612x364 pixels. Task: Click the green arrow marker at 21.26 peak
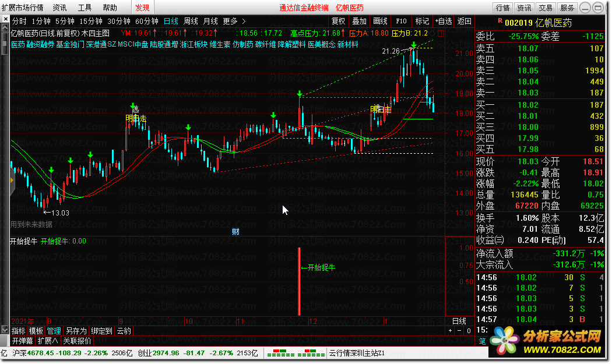click(413, 44)
